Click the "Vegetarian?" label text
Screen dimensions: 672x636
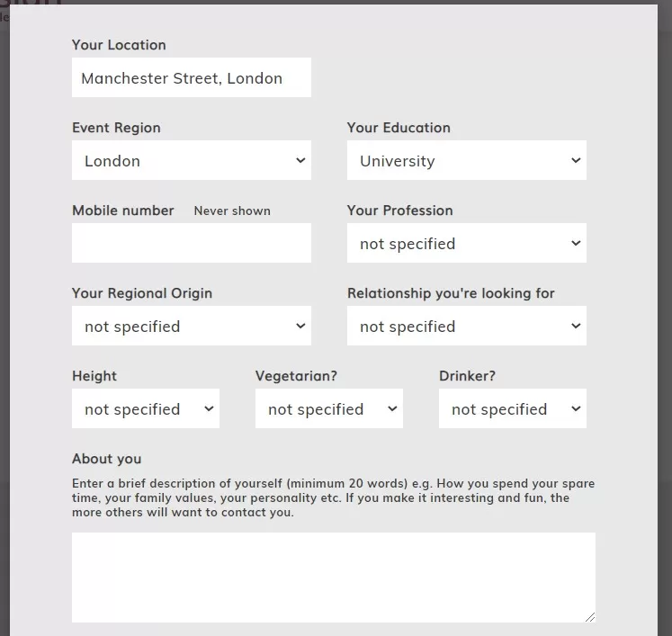click(x=296, y=376)
